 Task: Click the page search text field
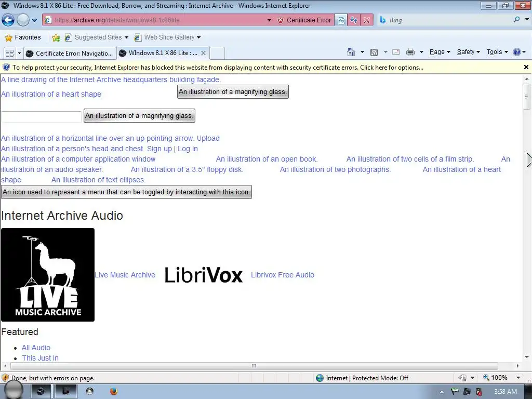[41, 116]
